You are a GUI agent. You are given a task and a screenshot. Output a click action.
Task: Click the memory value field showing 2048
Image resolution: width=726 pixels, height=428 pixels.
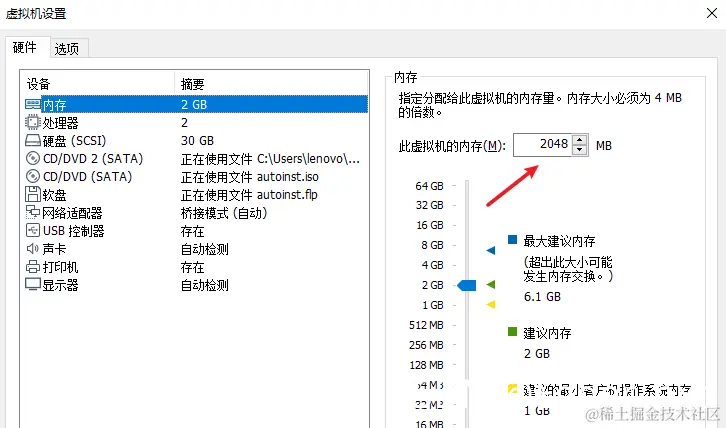(x=543, y=145)
